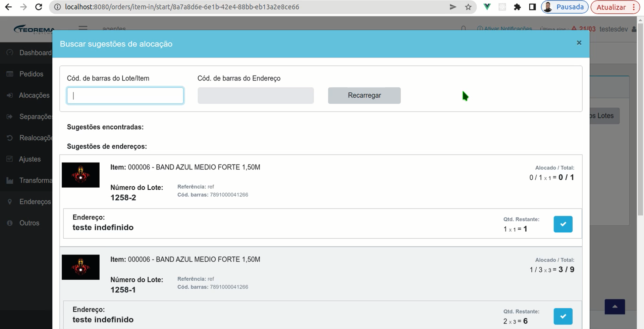Go back with browser back arrow
The width and height of the screenshot is (644, 329).
[8, 7]
